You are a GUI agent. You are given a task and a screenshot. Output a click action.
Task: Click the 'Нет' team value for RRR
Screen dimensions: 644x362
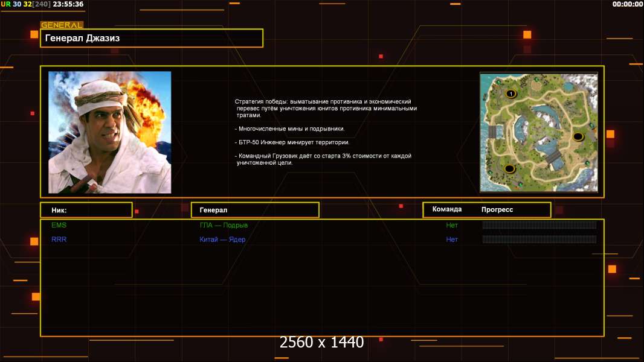pyautogui.click(x=452, y=240)
